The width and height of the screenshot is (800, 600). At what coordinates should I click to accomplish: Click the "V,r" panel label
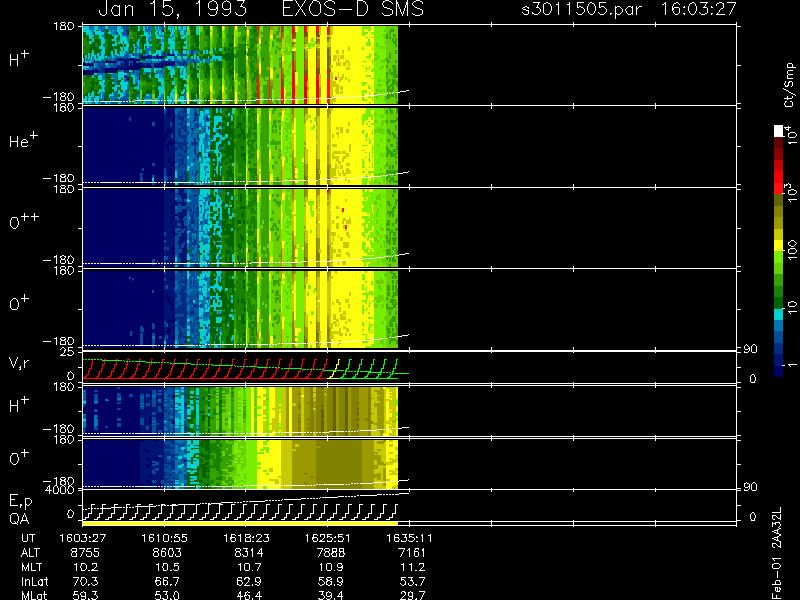(x=19, y=363)
